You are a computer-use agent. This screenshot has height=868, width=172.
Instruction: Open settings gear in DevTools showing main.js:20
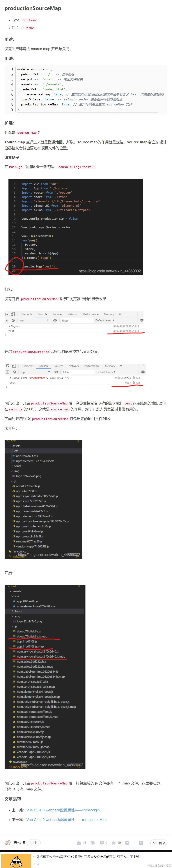143,372
